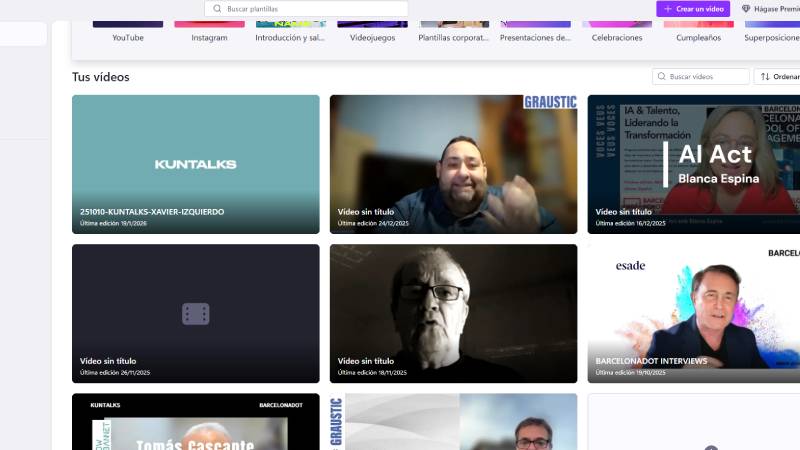Click the sort arrows icon beside Ordenar
The width and height of the screenshot is (800, 450).
(x=765, y=76)
